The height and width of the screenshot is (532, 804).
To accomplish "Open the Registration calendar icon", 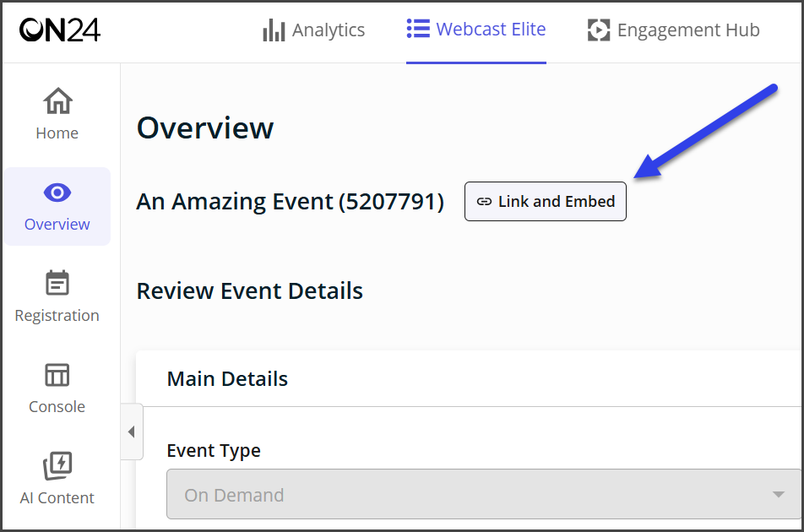I will [x=57, y=282].
